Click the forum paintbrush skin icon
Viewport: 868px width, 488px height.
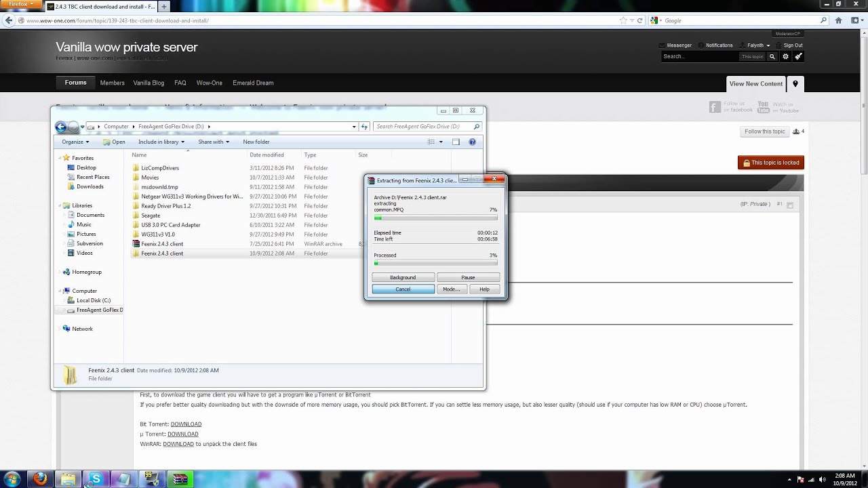tap(798, 56)
